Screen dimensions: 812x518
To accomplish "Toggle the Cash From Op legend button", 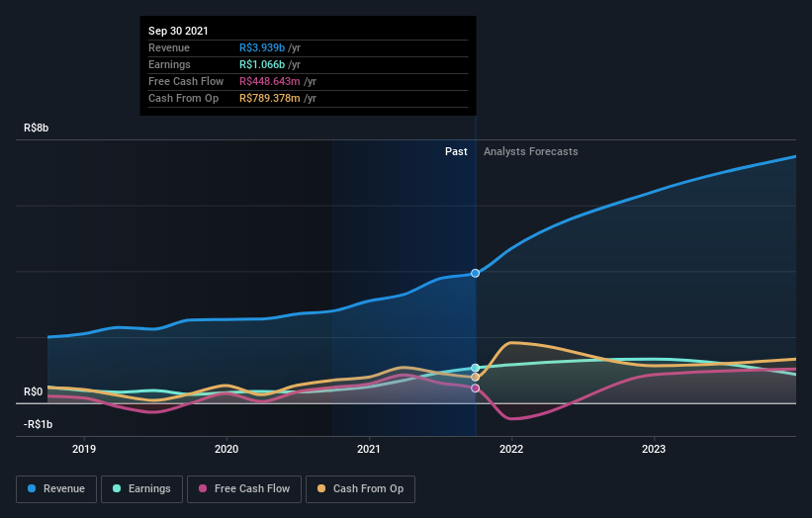I will click(x=360, y=489).
